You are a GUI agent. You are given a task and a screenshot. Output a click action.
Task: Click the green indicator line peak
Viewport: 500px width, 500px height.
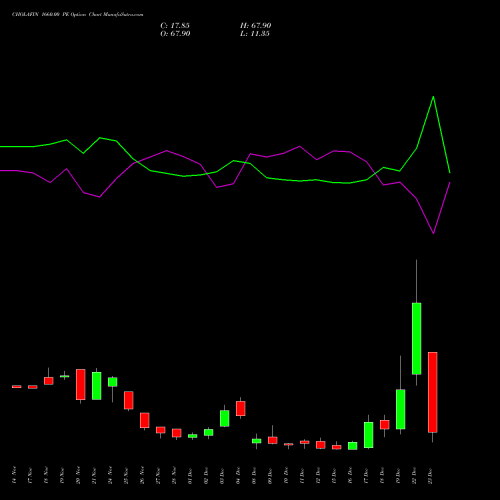[433, 97]
